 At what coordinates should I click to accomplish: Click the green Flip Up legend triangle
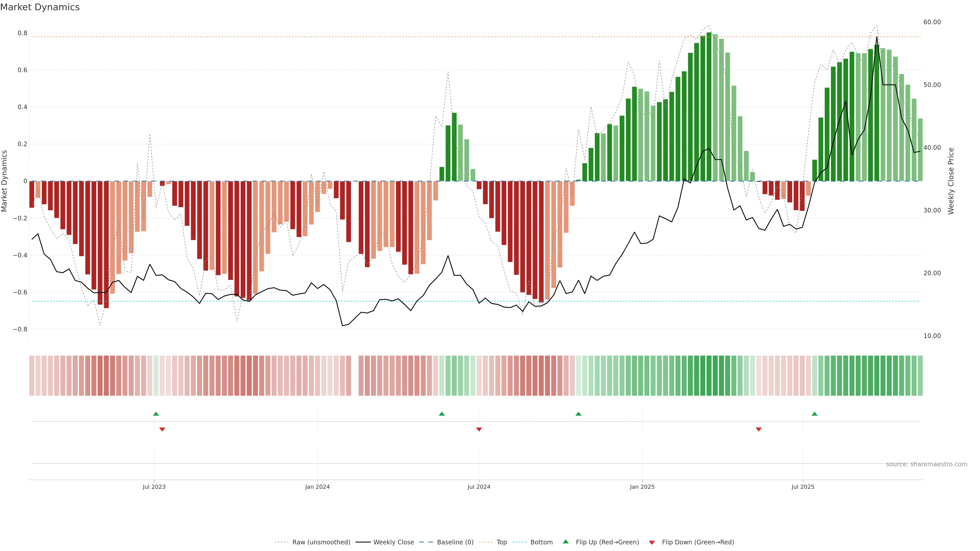[566, 542]
